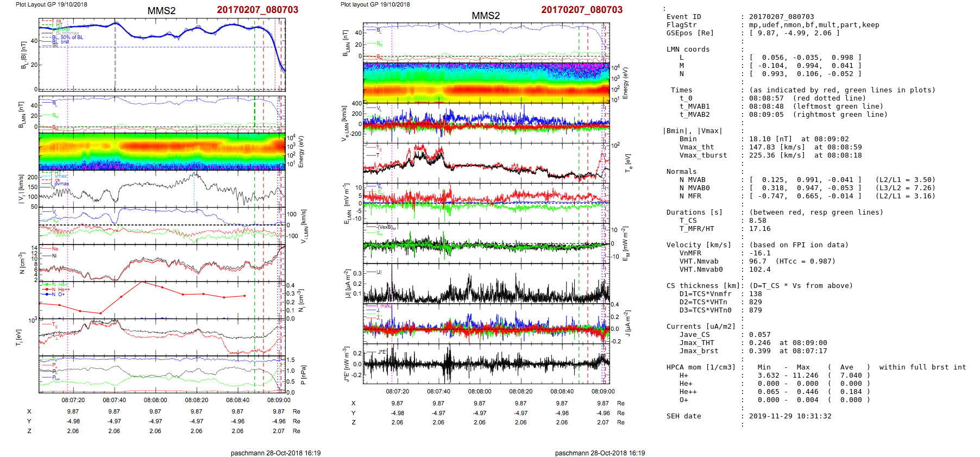
Task: Click the right plot's energy spectrogram panel
Action: pyautogui.click(x=486, y=83)
